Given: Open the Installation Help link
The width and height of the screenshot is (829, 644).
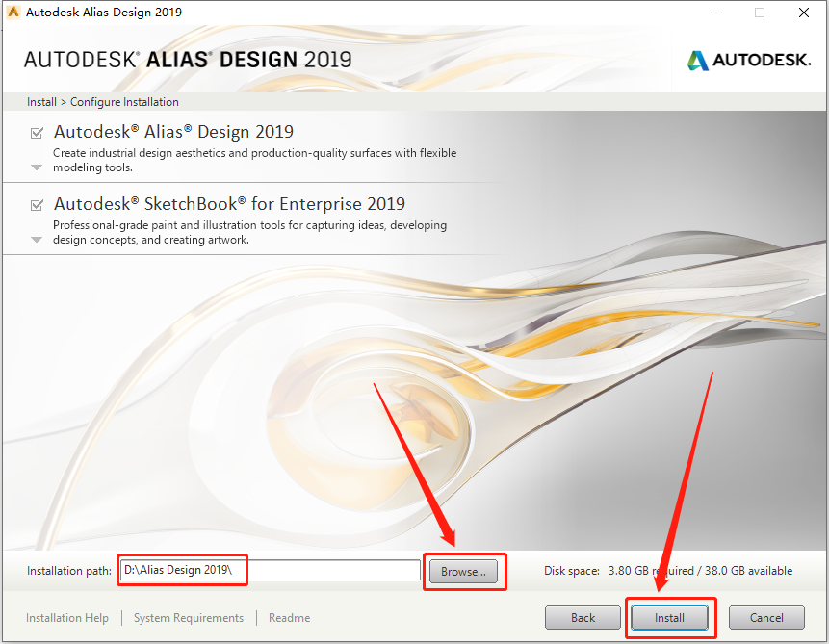Looking at the screenshot, I should pyautogui.click(x=67, y=618).
